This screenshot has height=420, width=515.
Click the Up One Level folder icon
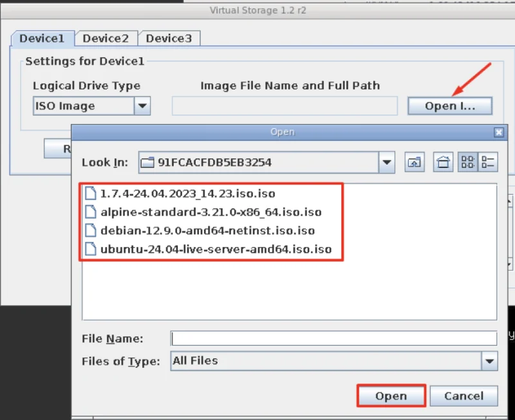[414, 163]
